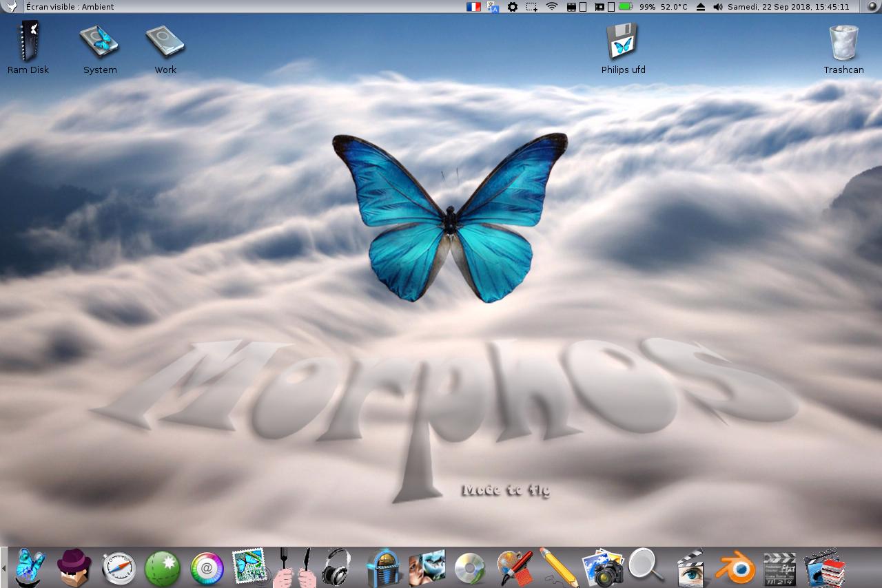
Task: Click the eject icon in top bar
Action: pos(701,7)
